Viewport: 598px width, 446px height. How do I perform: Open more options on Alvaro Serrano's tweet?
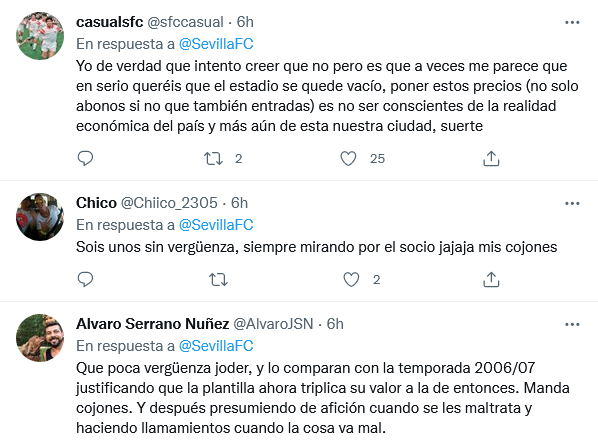572,324
